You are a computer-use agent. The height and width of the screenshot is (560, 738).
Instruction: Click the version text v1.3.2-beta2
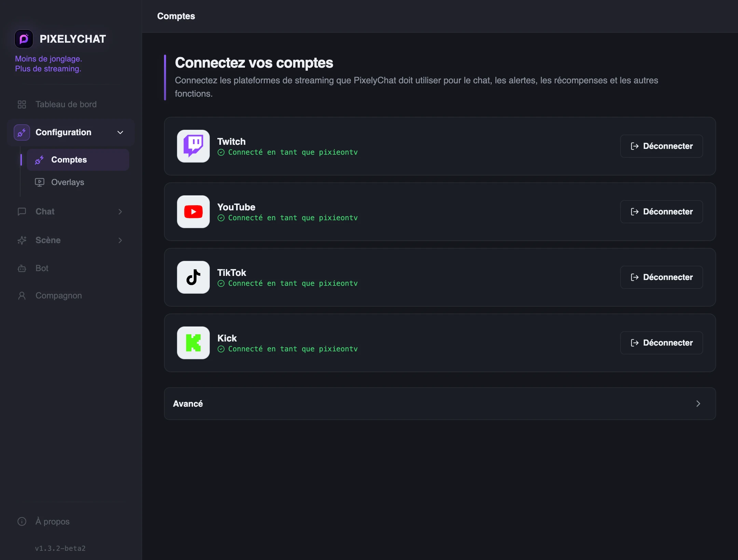60,548
